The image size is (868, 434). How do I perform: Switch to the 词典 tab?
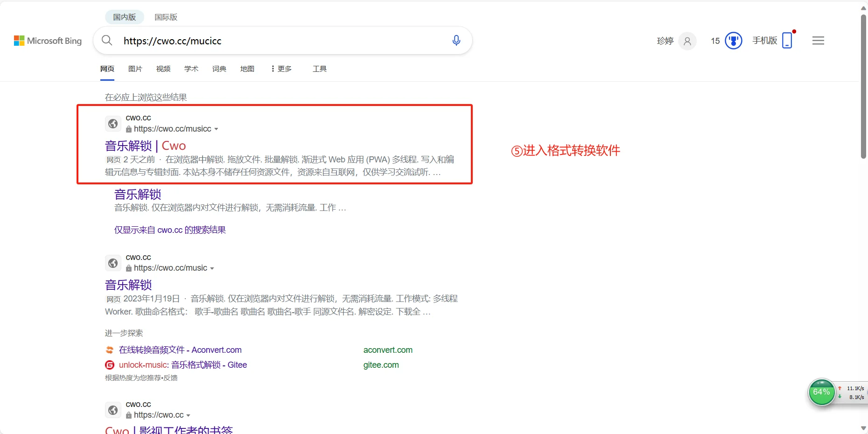click(219, 69)
